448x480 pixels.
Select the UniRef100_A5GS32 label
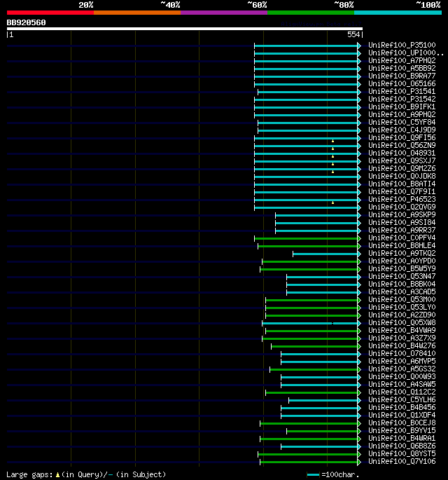402,369
